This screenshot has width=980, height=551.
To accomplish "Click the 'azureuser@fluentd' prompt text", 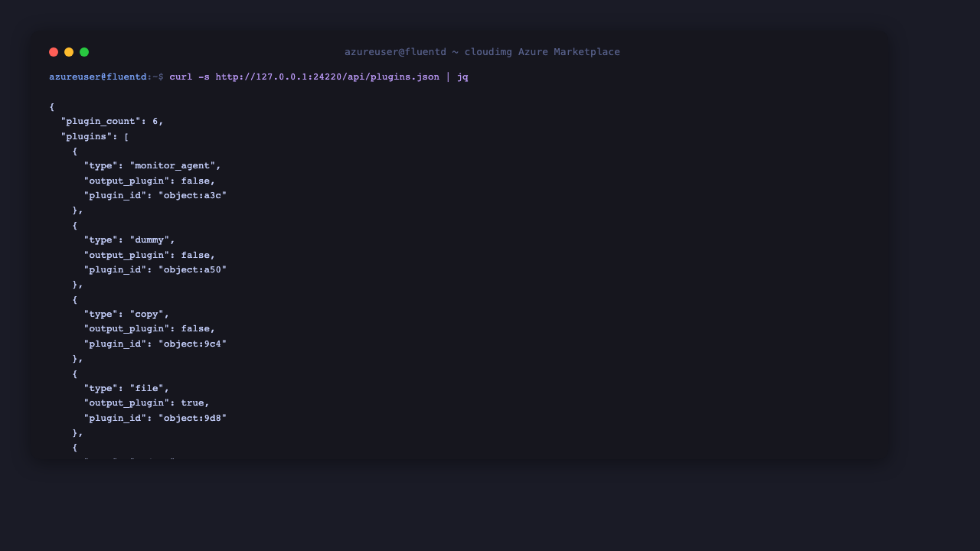I will pos(98,77).
